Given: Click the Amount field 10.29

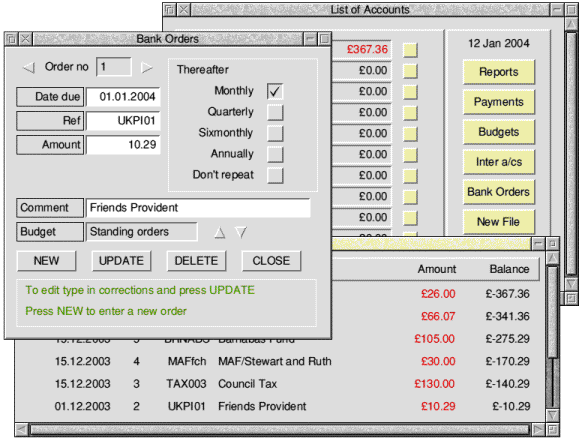Looking at the screenshot, I should tap(123, 145).
